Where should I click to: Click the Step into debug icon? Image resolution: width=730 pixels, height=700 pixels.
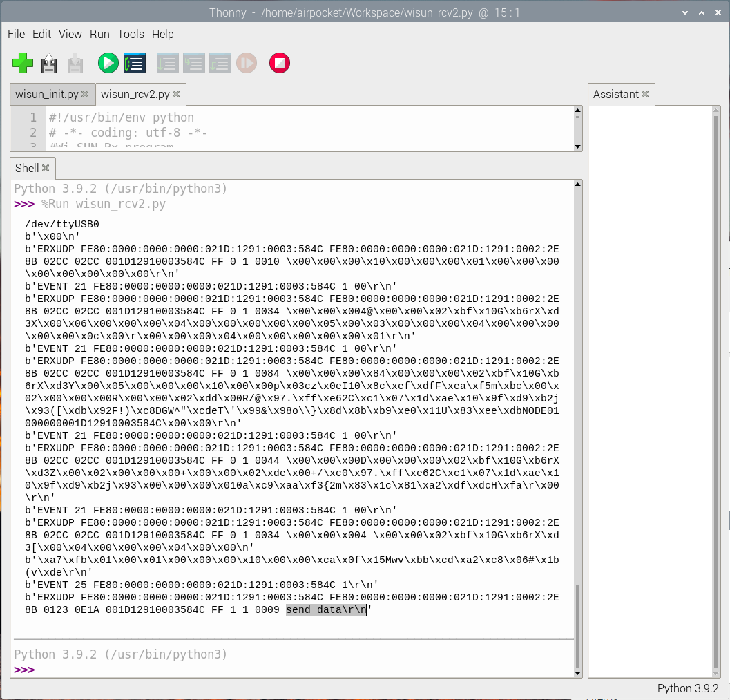point(193,64)
